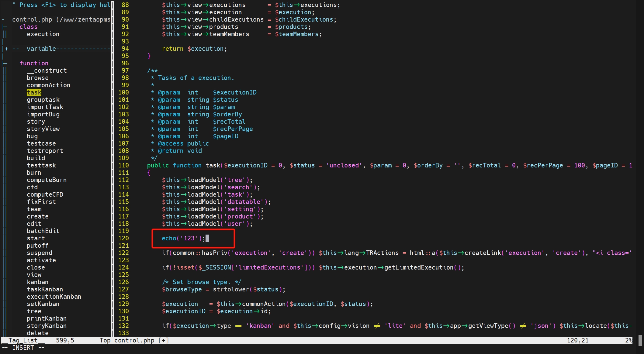
Task: Click the return $execution statement
Action: [194, 49]
